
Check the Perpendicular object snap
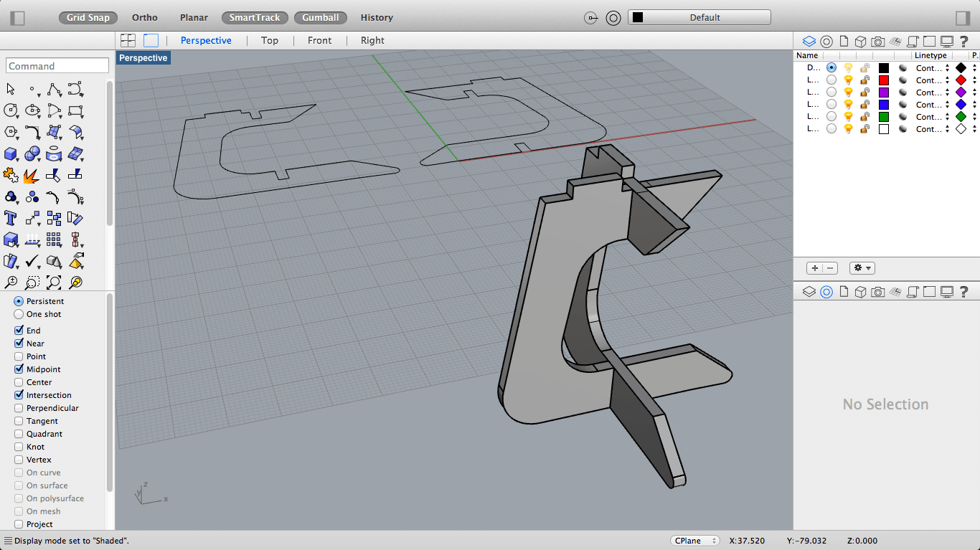[x=19, y=408]
